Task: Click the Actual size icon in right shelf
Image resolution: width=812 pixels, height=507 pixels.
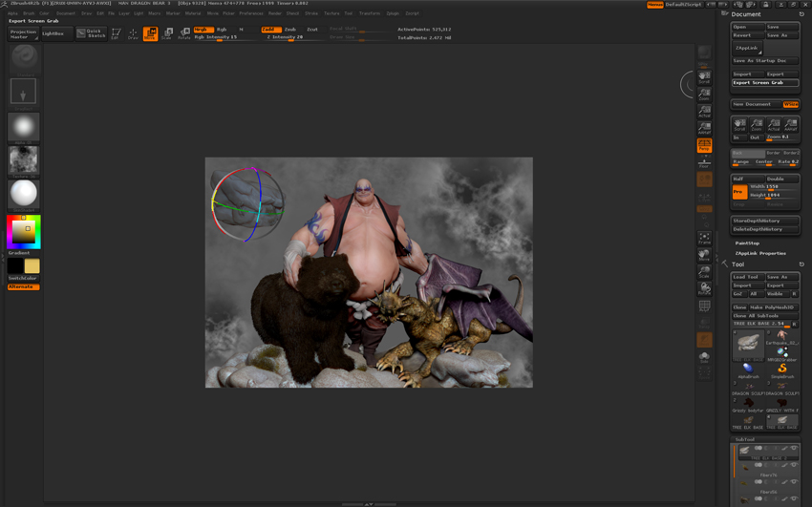Action: (x=704, y=111)
